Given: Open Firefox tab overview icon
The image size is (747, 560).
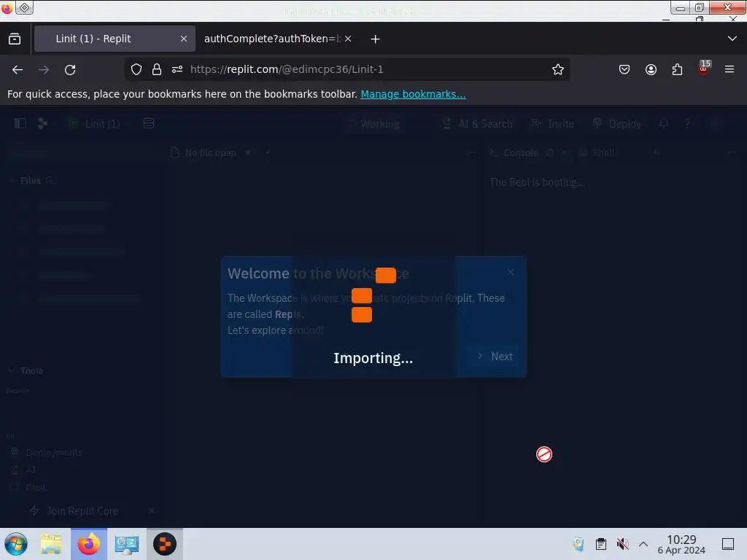Looking at the screenshot, I should tap(15, 39).
